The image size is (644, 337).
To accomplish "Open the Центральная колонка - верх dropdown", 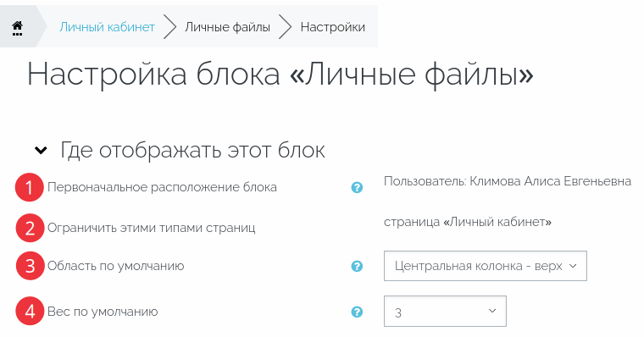I will (485, 266).
